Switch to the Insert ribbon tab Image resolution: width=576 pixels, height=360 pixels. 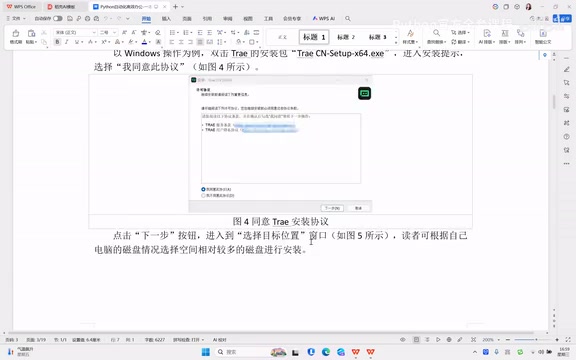pyautogui.click(x=166, y=18)
